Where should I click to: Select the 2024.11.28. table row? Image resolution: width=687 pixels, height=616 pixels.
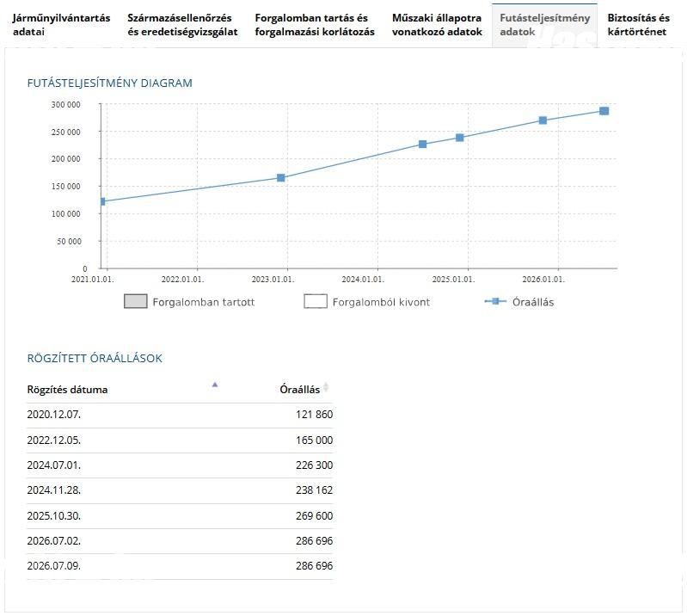pyautogui.click(x=180, y=490)
